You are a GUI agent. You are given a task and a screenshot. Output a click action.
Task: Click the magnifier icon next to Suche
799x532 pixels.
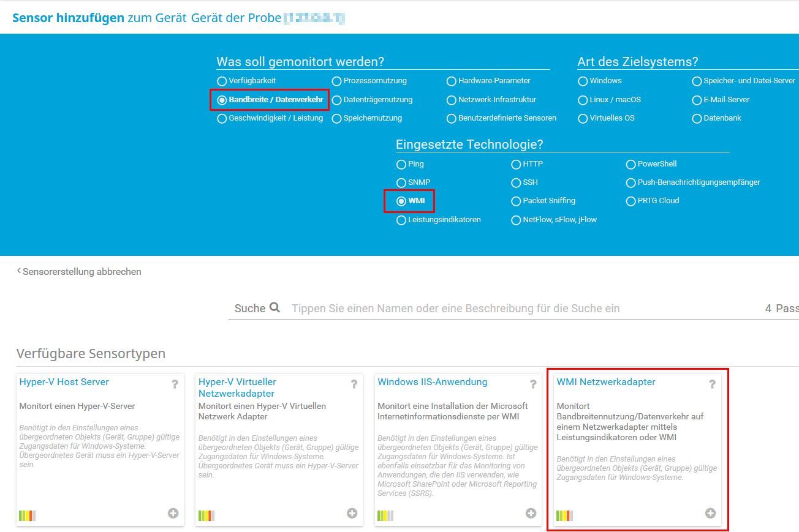tap(274, 308)
